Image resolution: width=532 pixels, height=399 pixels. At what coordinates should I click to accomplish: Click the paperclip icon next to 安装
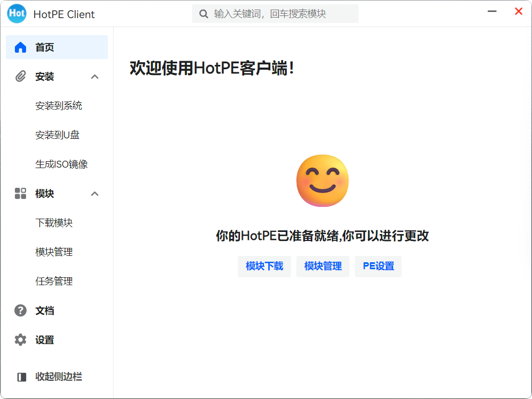coord(21,77)
